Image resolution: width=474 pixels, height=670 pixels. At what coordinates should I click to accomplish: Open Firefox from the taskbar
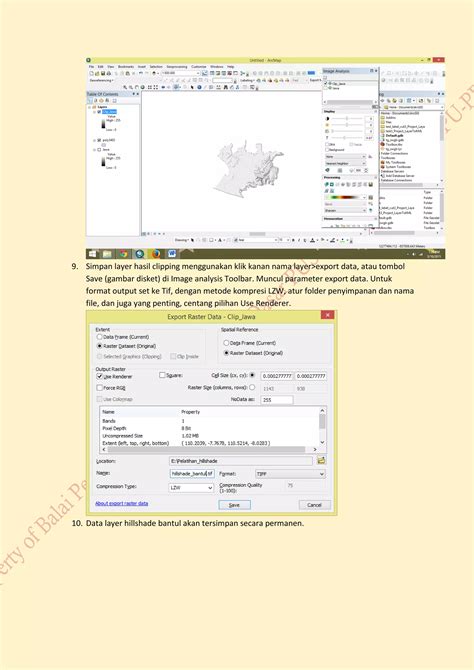pyautogui.click(x=156, y=254)
